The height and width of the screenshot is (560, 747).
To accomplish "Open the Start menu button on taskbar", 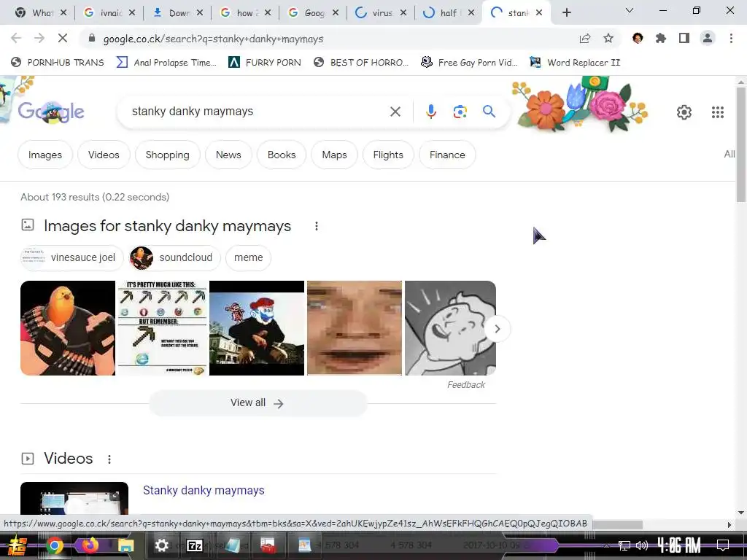I will point(18,545).
